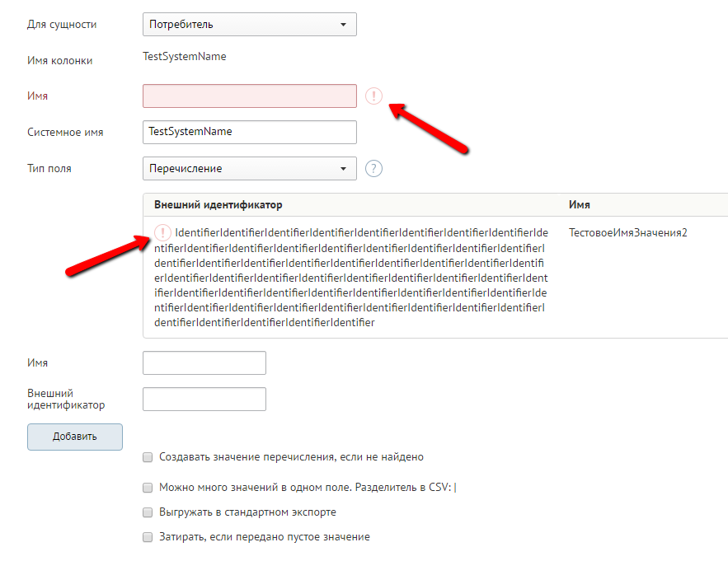This screenshot has width=728, height=575.
Task: Click the lower Имя value input
Action: (x=204, y=362)
